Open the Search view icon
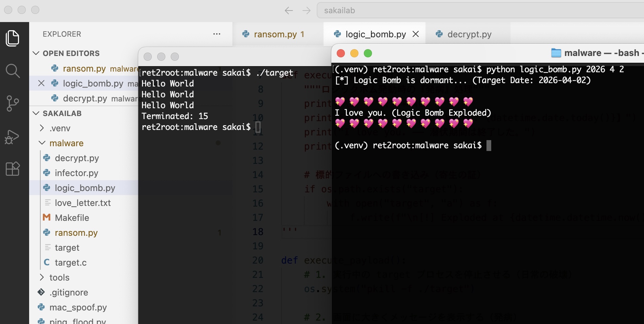 tap(13, 71)
